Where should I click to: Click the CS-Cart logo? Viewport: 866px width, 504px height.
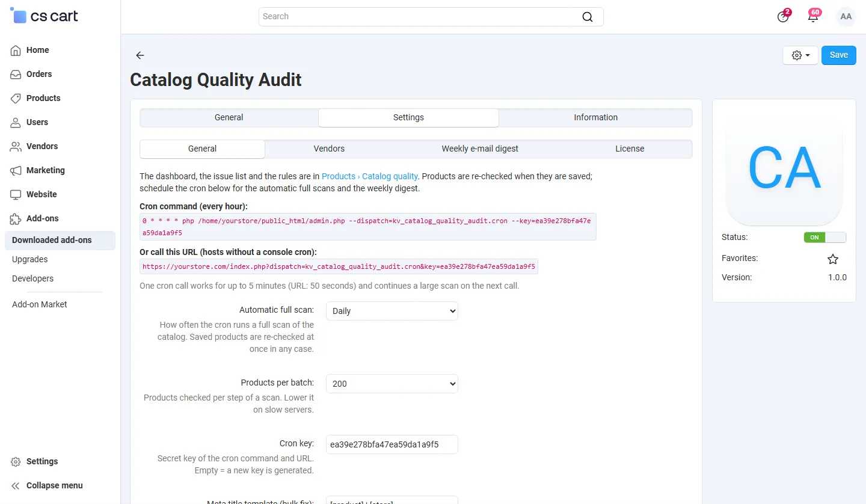coord(45,16)
